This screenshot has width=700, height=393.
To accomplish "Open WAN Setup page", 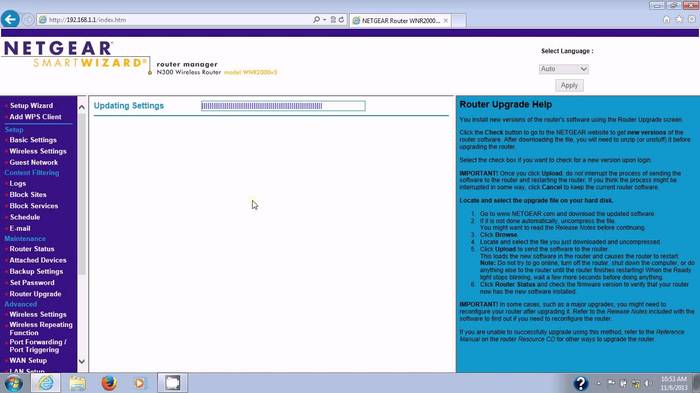I will [x=28, y=360].
